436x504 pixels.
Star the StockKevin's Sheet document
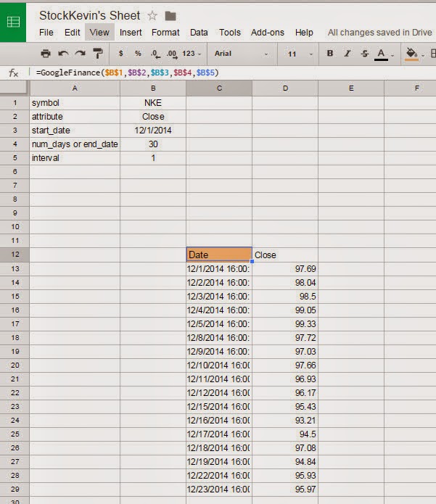click(152, 15)
